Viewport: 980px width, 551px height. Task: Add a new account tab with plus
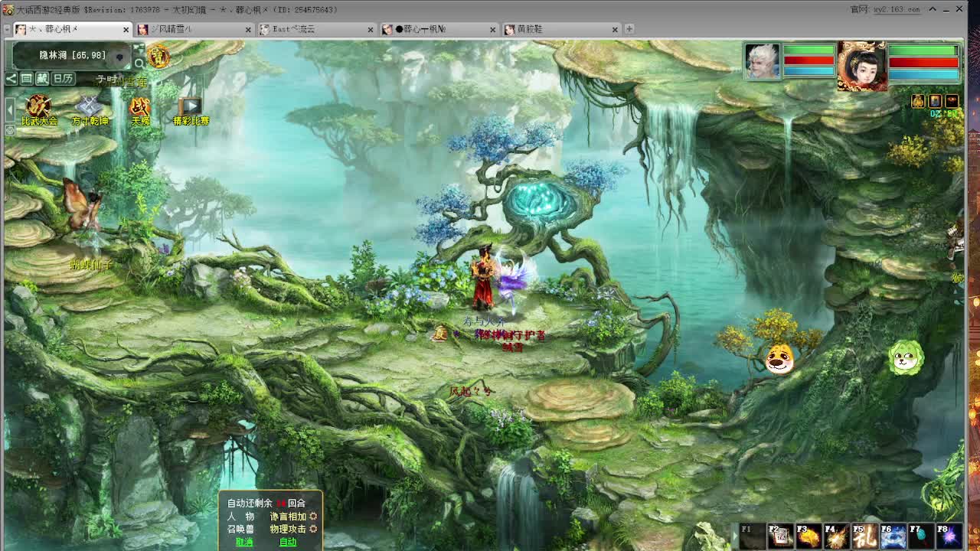[629, 29]
